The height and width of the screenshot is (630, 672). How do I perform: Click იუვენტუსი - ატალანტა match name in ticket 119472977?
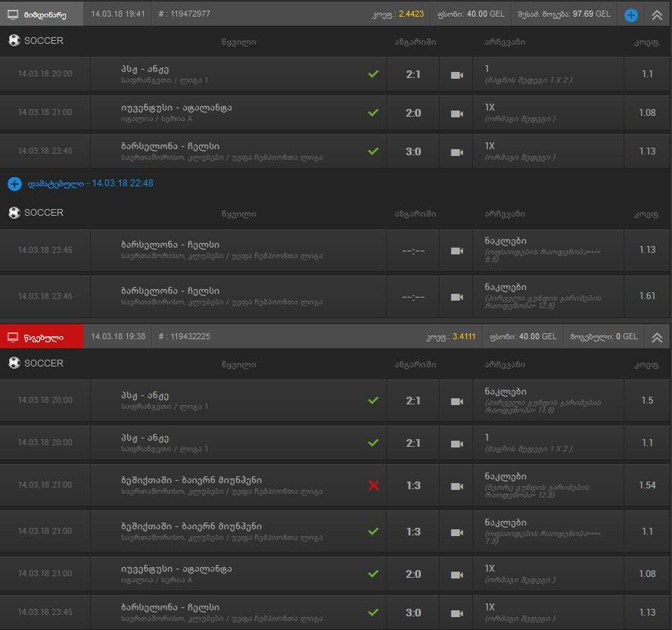(176, 108)
